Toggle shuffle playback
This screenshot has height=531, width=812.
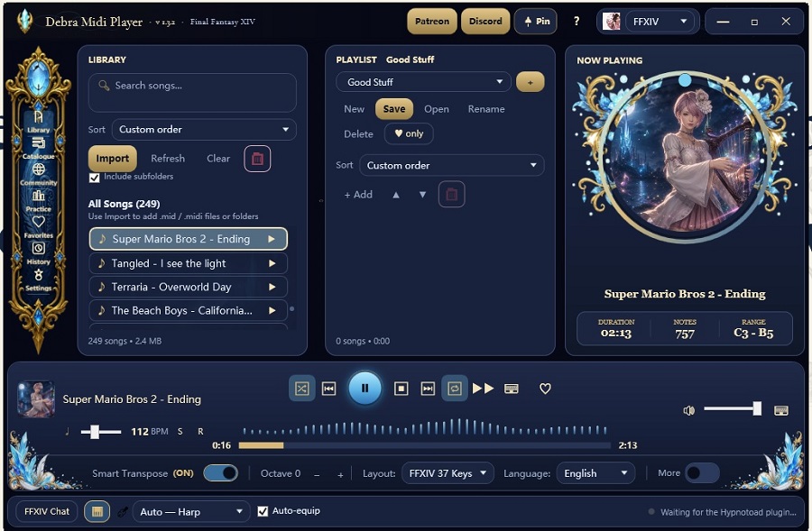[x=302, y=389]
